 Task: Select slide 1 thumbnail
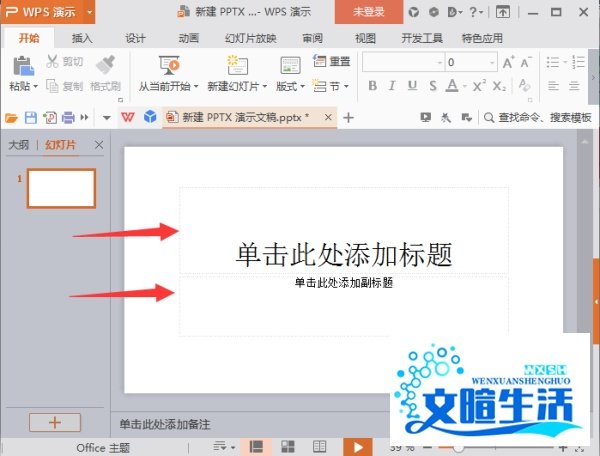(x=61, y=188)
